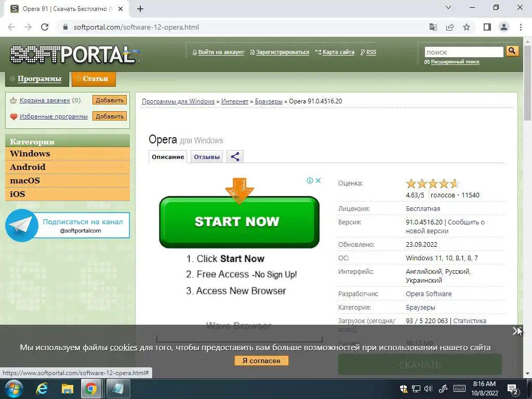Screen dimensions: 532x399
Task: Click the five-star rating stars
Action: (x=433, y=184)
